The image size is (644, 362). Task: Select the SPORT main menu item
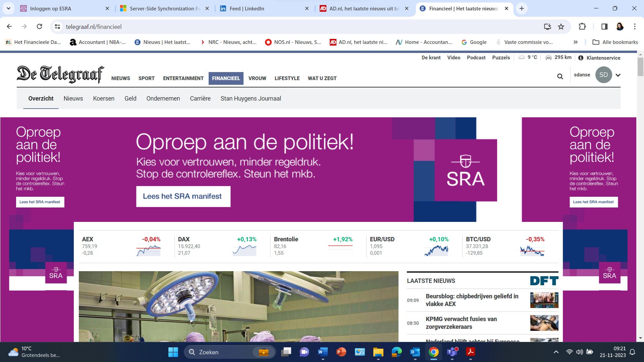point(147,78)
